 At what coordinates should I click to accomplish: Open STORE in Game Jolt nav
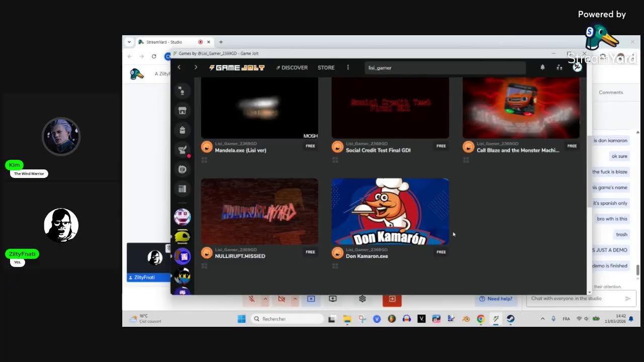326,67
